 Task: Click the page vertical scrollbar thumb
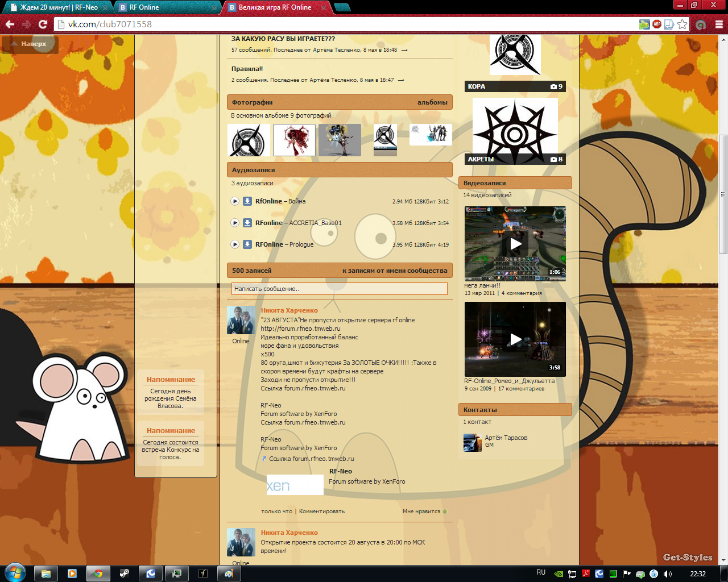723,193
